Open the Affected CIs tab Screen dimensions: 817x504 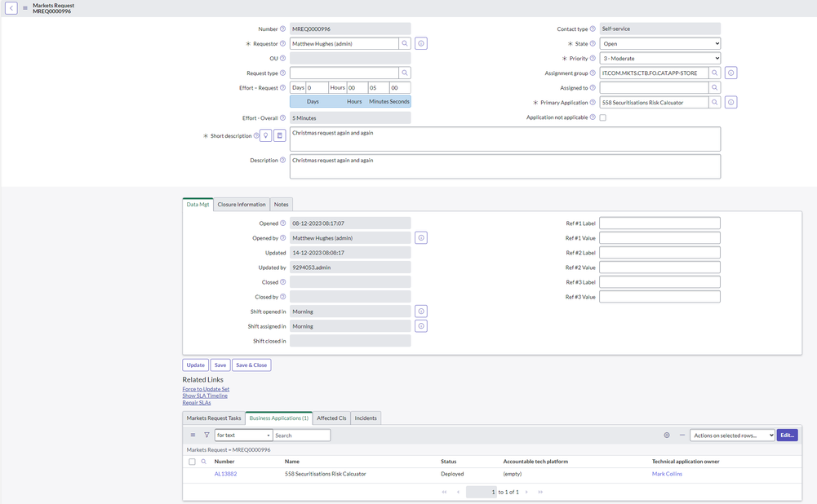[331, 418]
